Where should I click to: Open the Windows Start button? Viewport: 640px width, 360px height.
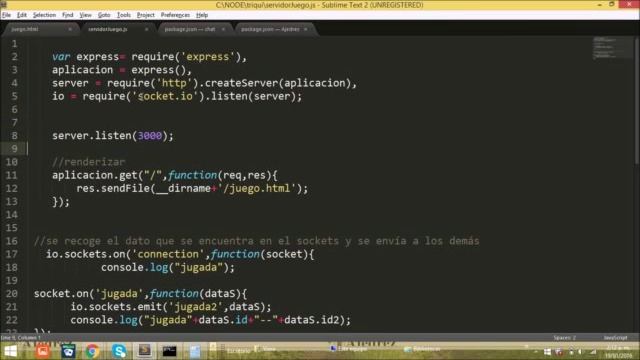click(x=10, y=351)
